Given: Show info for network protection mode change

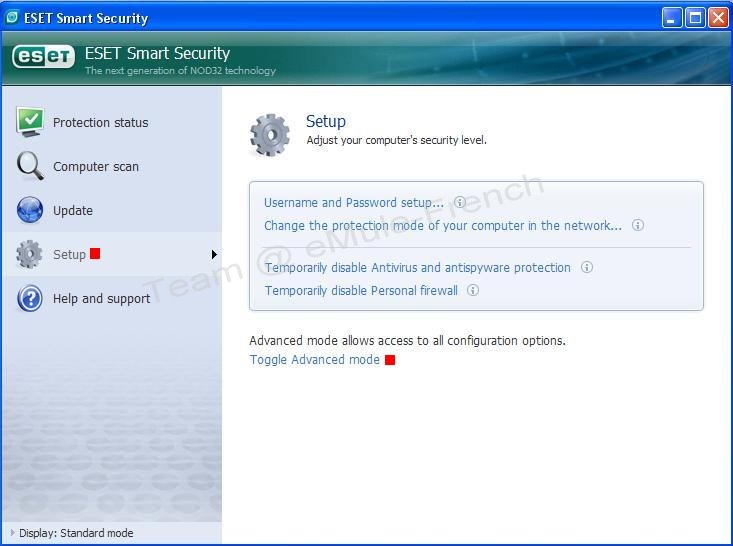Looking at the screenshot, I should coord(638,225).
